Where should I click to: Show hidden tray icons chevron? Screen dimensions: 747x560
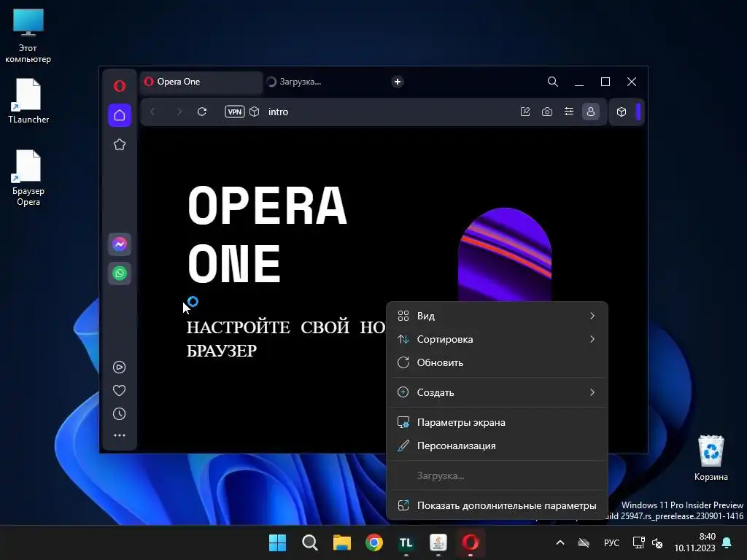coord(560,542)
